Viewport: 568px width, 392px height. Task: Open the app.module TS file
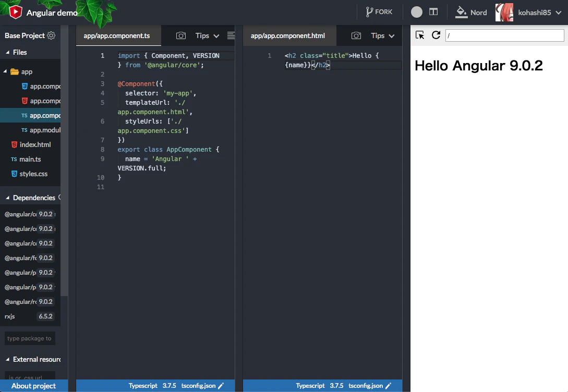(x=41, y=130)
